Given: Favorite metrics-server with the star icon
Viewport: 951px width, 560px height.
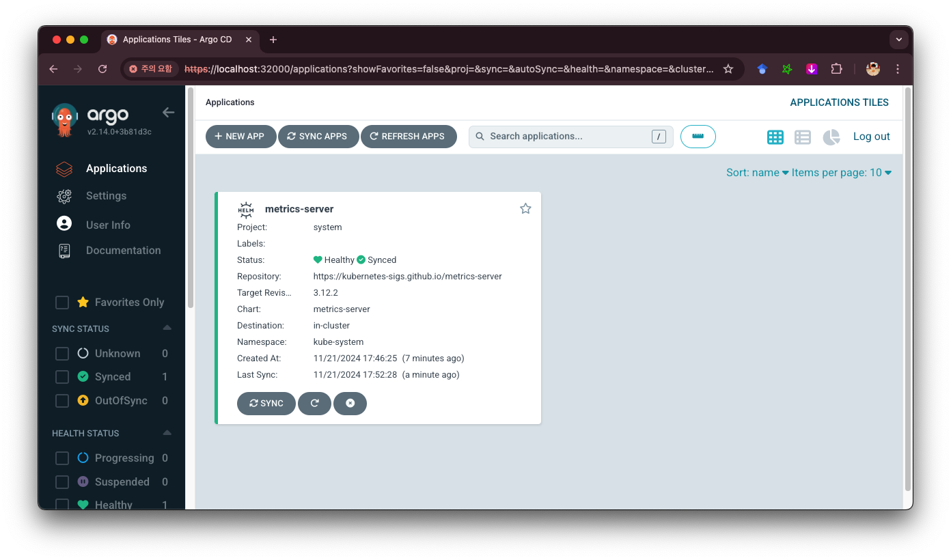Looking at the screenshot, I should coord(525,208).
